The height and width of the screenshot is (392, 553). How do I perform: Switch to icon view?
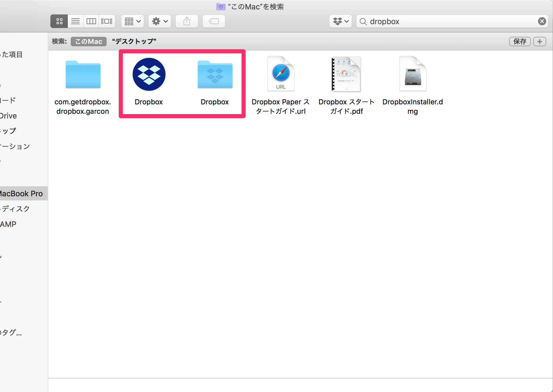(59, 21)
